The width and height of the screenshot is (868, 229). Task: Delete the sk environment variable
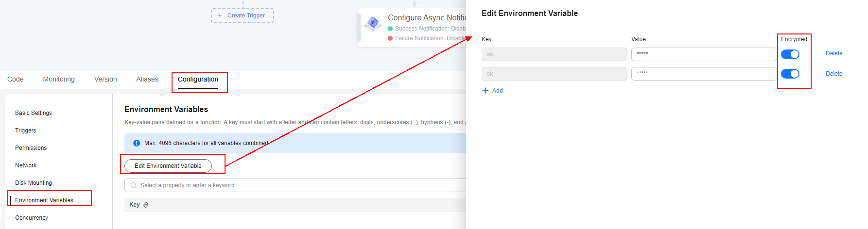pos(833,74)
